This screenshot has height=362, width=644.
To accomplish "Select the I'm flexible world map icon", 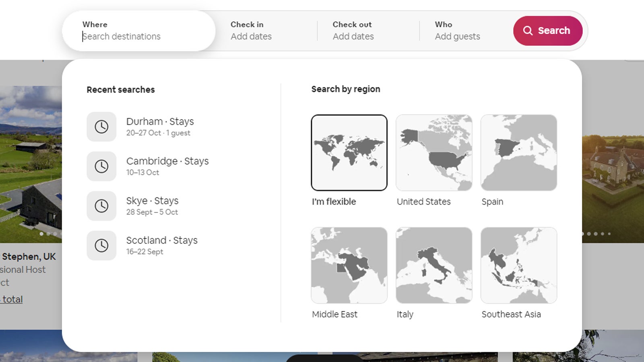I will click(x=349, y=153).
